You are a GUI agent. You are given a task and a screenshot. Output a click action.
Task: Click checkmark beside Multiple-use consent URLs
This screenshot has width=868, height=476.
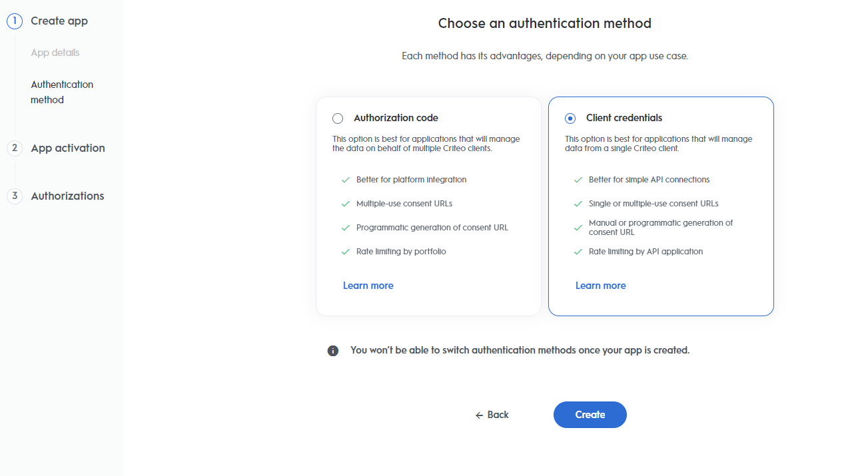pos(345,204)
